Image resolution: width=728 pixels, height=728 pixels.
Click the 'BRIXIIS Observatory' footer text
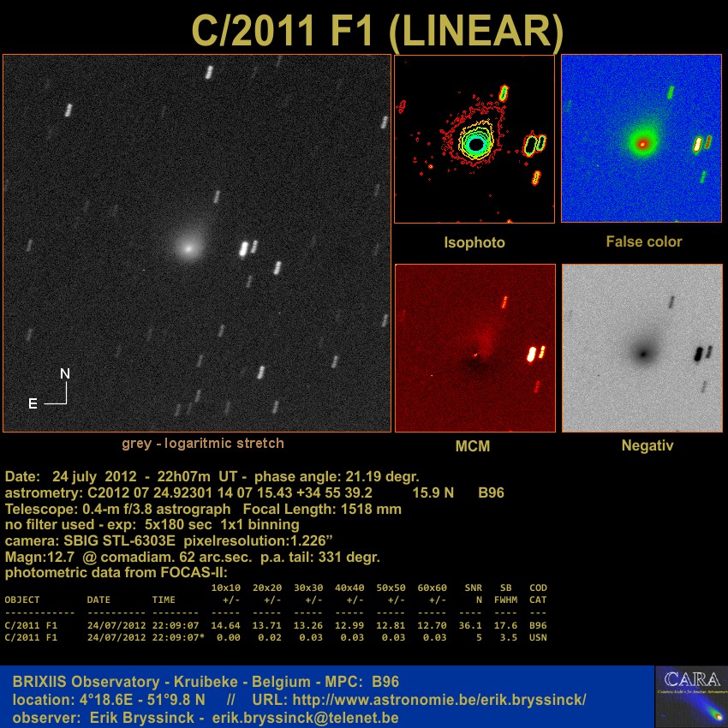[86, 683]
